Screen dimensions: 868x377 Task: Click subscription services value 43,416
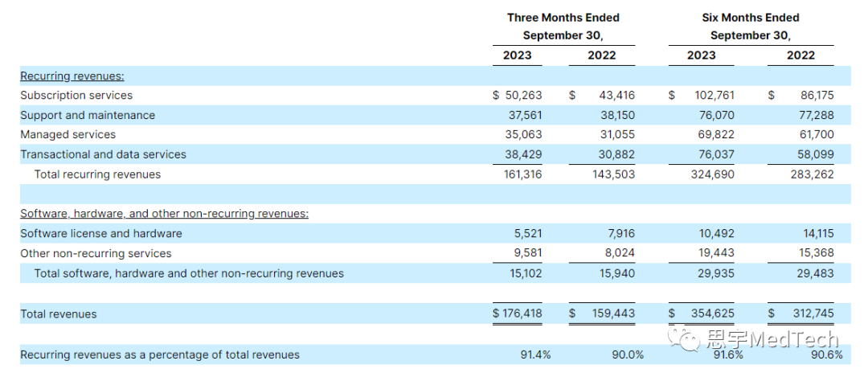[616, 95]
